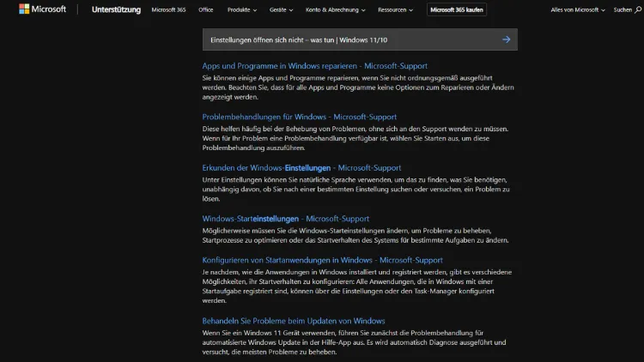Viewport: 644px width, 362px height.
Task: Open the Office nav item
Action: tap(206, 9)
